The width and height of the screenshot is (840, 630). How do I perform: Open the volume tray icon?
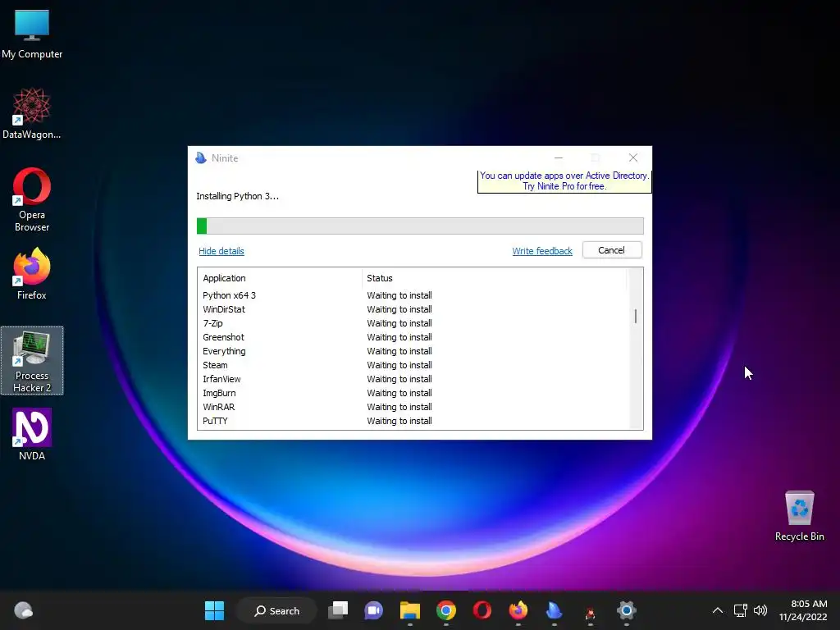point(760,610)
